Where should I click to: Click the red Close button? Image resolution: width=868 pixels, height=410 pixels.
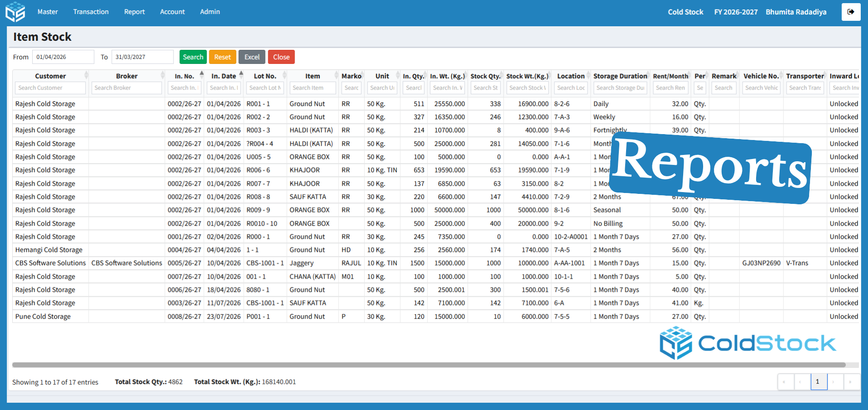281,57
